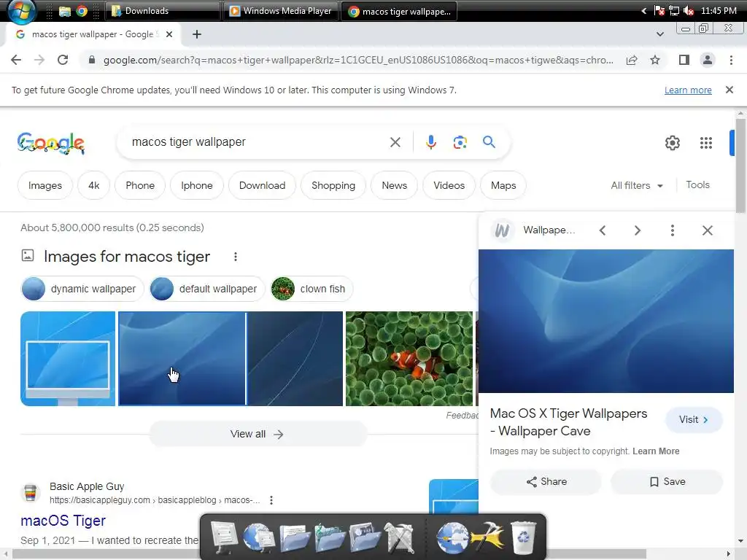Click the Google doodle logo
This screenshot has height=560, width=747.
click(50, 144)
